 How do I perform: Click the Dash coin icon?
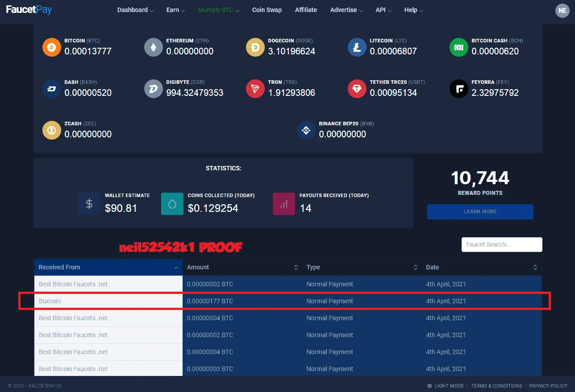click(51, 89)
